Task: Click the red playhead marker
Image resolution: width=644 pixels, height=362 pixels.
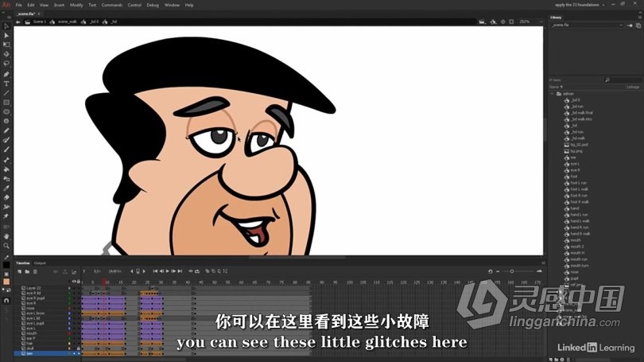Action: (x=104, y=282)
